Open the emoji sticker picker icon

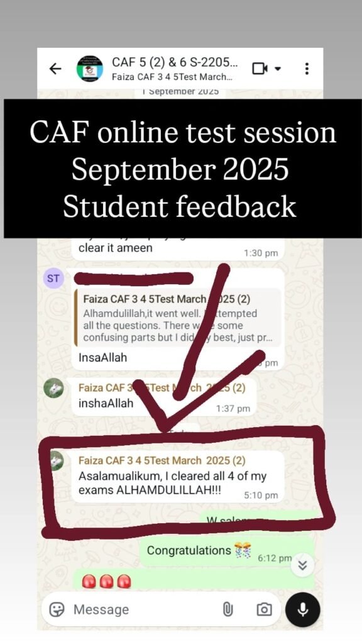click(57, 609)
